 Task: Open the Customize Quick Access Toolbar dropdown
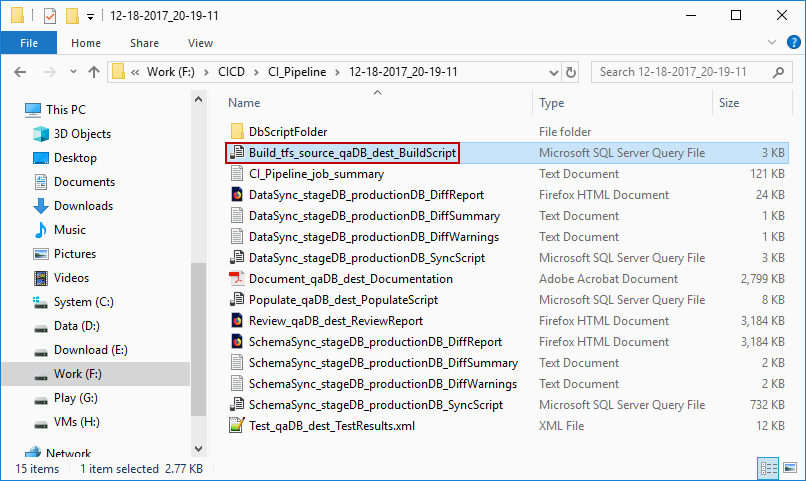[x=91, y=16]
